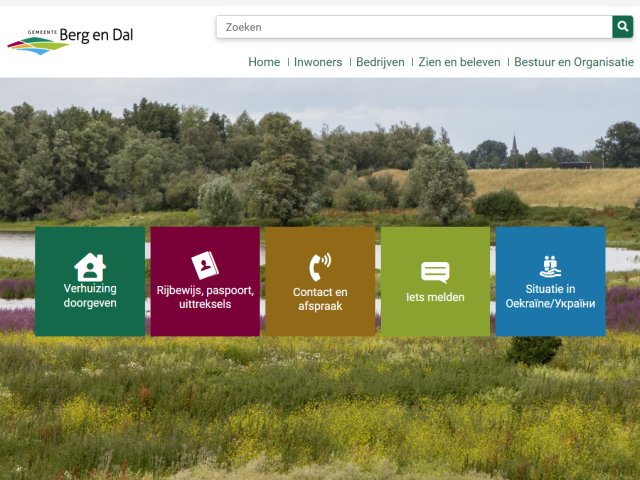Open Verhuizing doorgeven link text

point(90,296)
